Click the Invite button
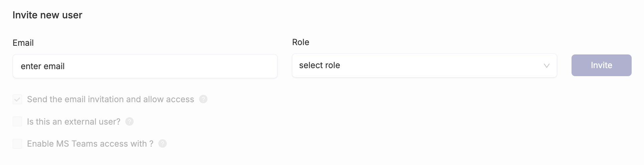 pyautogui.click(x=601, y=65)
